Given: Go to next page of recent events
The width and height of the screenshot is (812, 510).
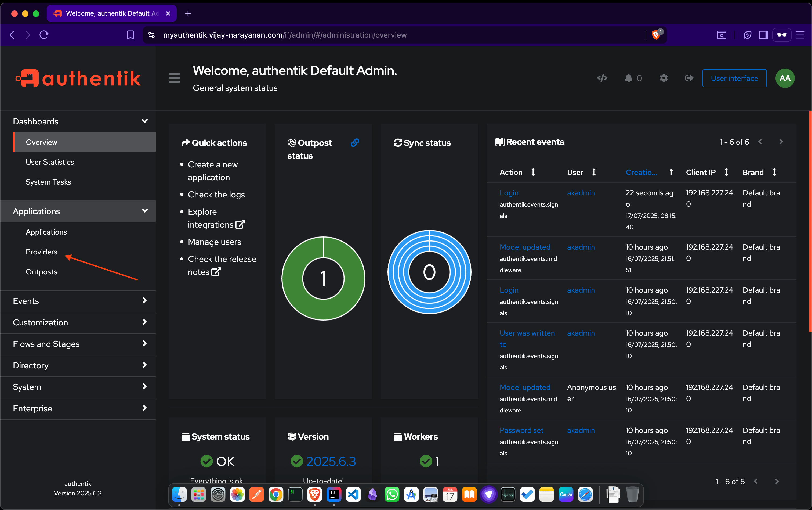Looking at the screenshot, I should coord(781,142).
